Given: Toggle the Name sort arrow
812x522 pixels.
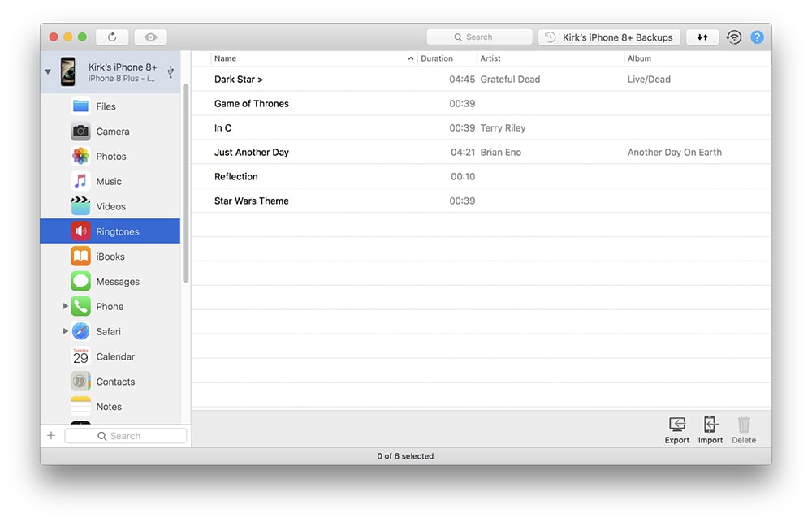Looking at the screenshot, I should 411,58.
